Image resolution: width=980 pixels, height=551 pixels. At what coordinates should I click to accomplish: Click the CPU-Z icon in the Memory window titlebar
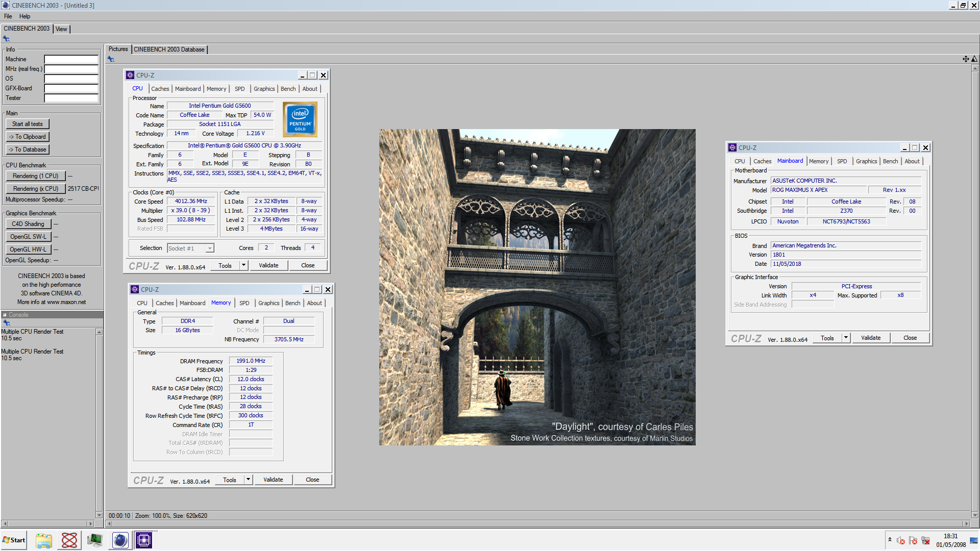pyautogui.click(x=135, y=289)
